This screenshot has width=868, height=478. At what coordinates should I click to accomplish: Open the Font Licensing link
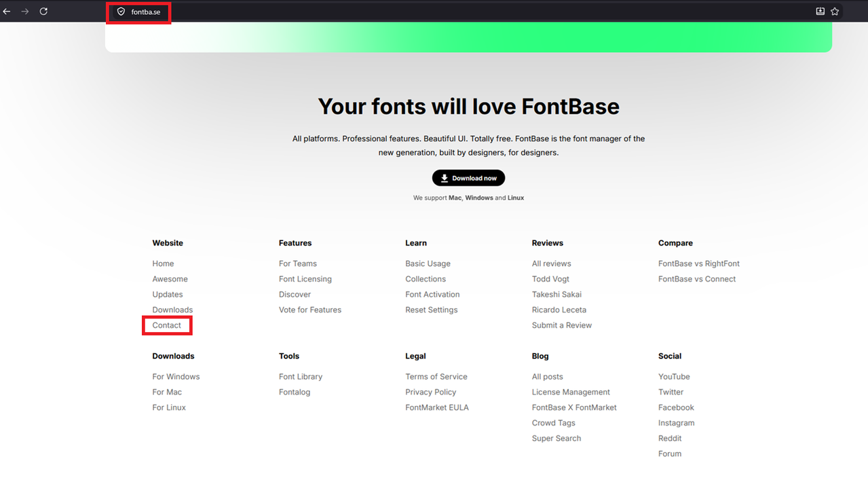305,279
